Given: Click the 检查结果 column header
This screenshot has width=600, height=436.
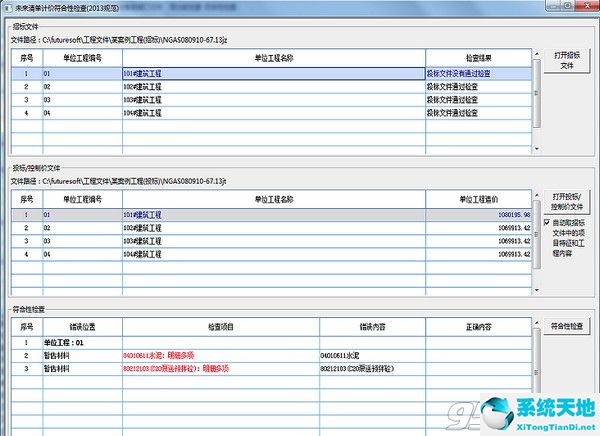Looking at the screenshot, I should click(x=478, y=58).
